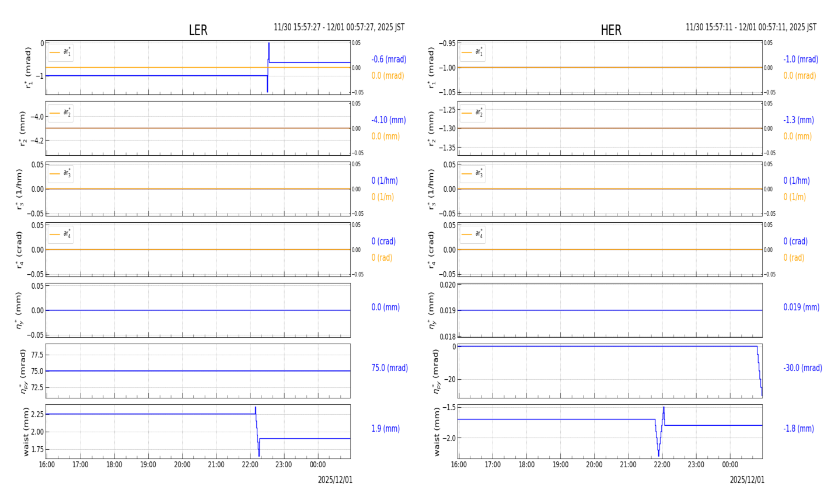The height and width of the screenshot is (504, 824).
Task: Click the LER ηy* (mm) axis label
Action: pyautogui.click(x=19, y=310)
